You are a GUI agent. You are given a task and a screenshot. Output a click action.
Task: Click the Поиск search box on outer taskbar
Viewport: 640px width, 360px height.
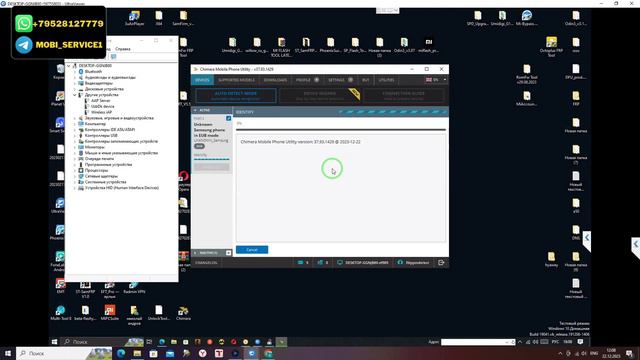point(64,353)
